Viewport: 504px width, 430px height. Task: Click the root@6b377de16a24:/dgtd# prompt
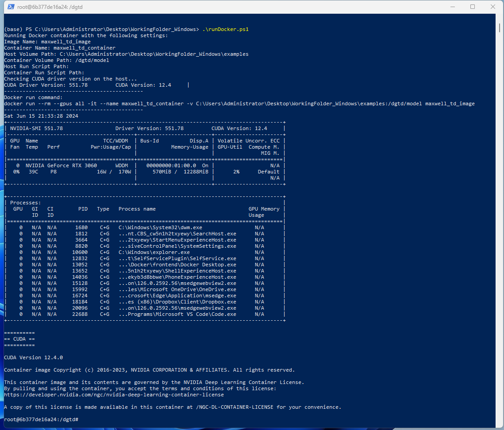[x=41, y=419]
